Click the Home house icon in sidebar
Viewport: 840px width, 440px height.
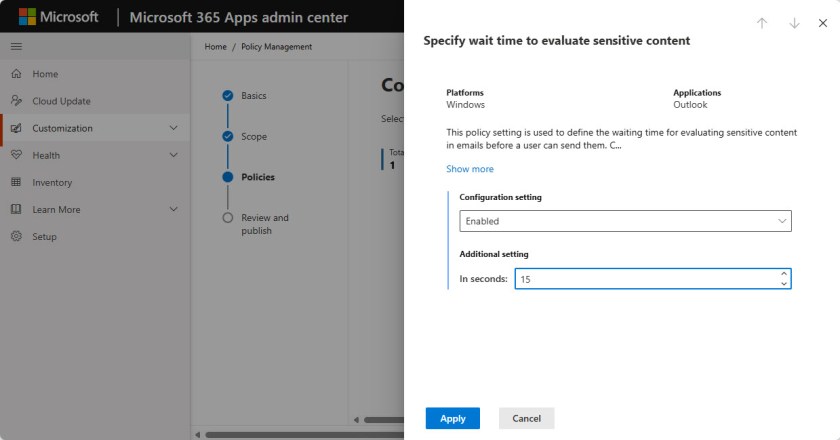tap(17, 73)
